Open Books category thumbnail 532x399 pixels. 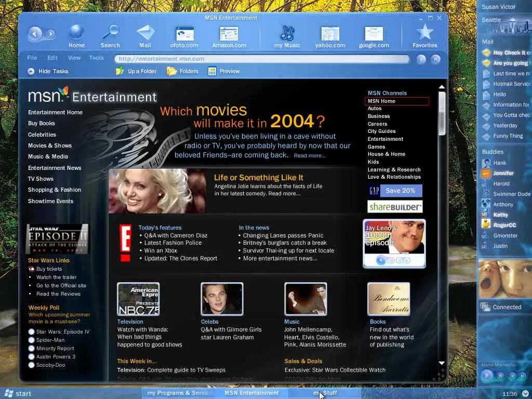pos(389,299)
